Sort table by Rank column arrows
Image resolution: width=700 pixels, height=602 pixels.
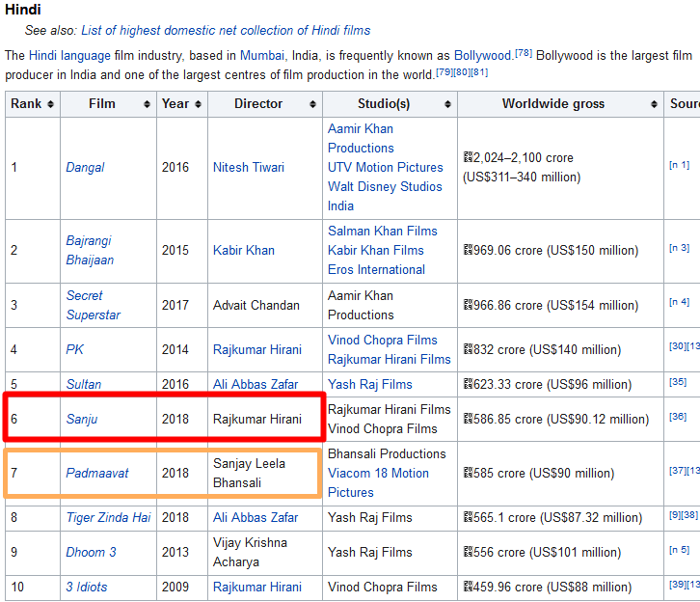click(50, 104)
